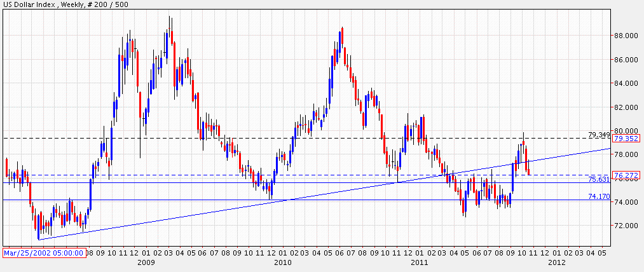The image size is (644, 272).
Task: Select the red Mar/25/2002 date label
Action: tap(44, 252)
